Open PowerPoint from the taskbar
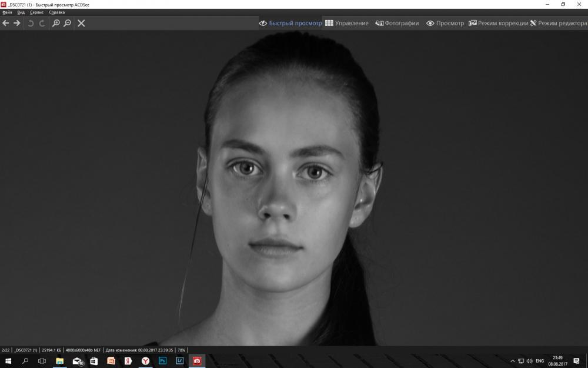 coord(111,362)
